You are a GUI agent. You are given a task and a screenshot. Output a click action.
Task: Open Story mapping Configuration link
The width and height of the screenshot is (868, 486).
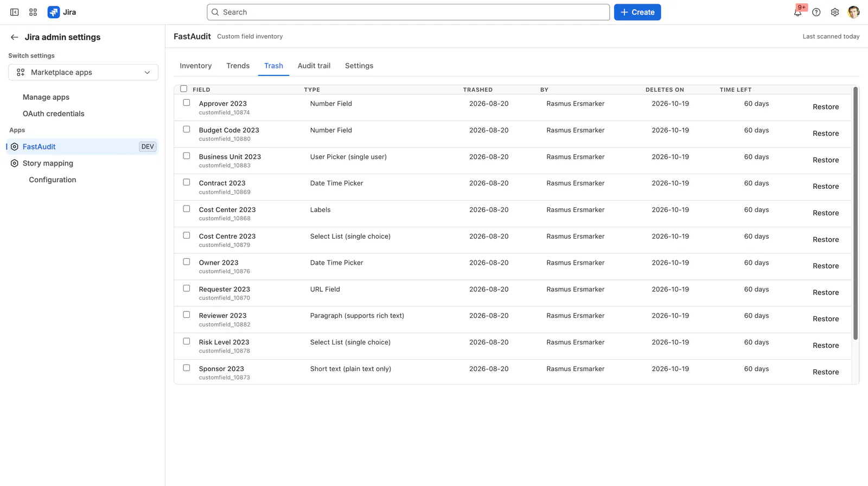tap(53, 180)
